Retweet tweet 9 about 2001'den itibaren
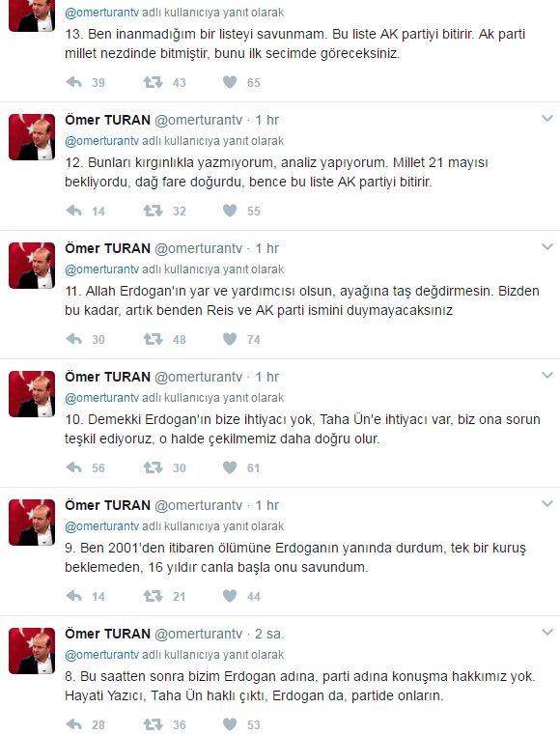The image size is (560, 736). coord(153,596)
